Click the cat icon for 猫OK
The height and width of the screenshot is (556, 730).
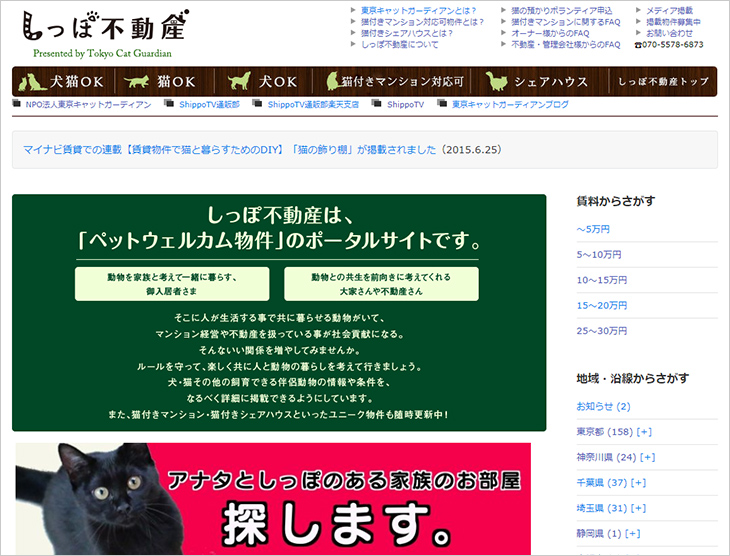click(x=136, y=81)
